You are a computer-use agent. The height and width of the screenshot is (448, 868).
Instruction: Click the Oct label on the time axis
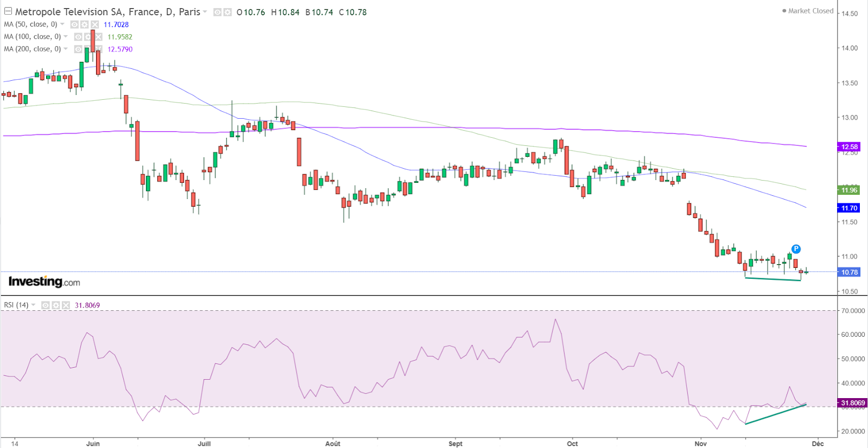[572, 444]
